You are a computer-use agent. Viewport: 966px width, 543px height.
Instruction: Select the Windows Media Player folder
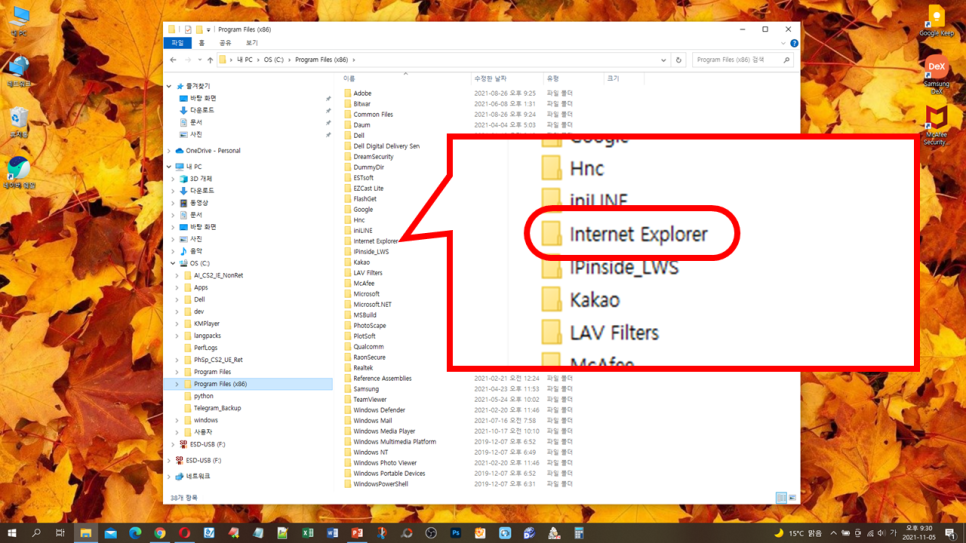[384, 431]
